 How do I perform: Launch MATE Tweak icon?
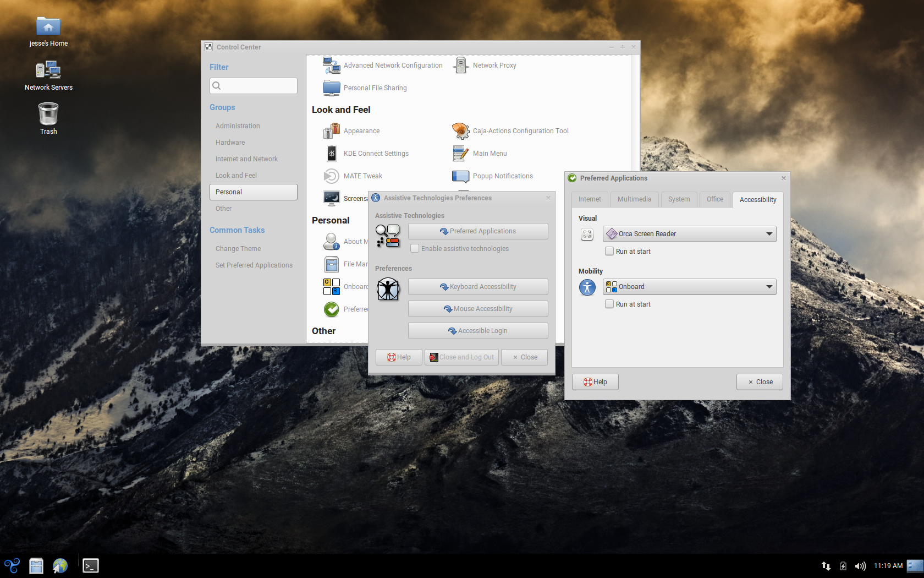332,176
